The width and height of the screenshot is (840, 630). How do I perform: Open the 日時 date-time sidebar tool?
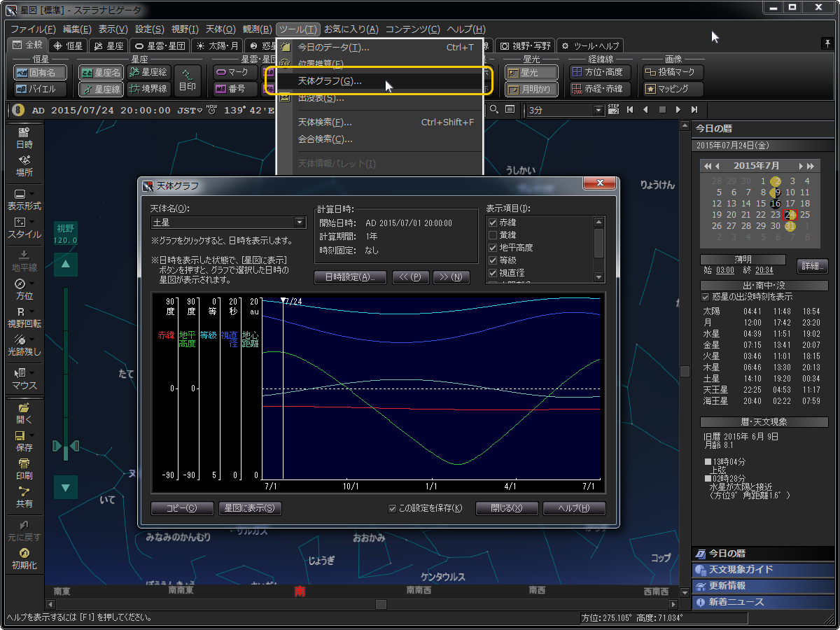24,138
